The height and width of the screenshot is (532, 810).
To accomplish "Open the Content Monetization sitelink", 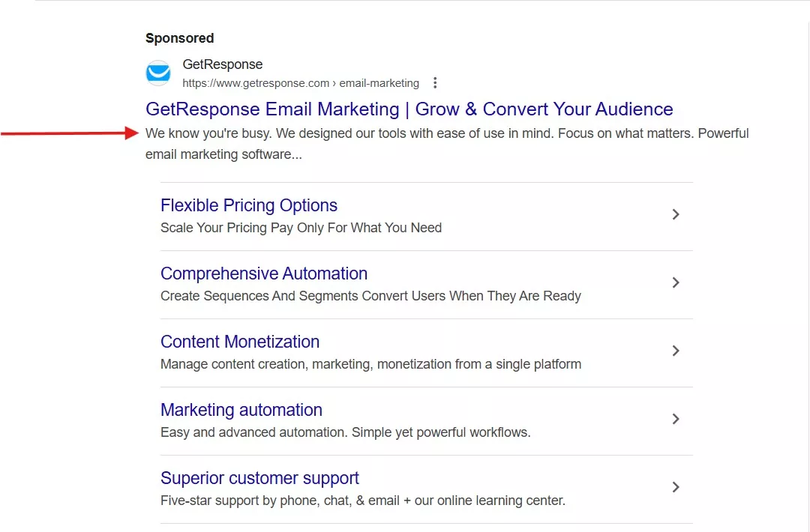I will click(240, 342).
